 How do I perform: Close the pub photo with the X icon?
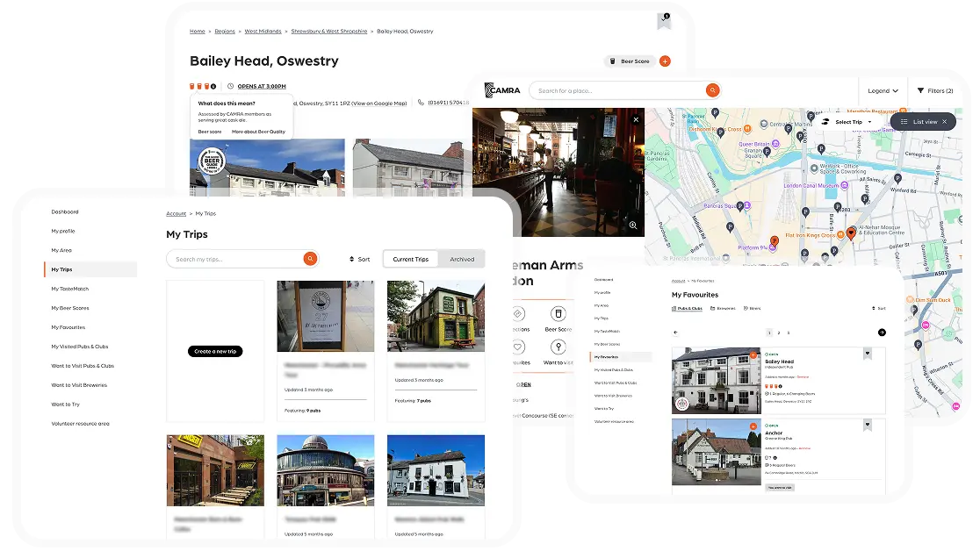point(636,119)
